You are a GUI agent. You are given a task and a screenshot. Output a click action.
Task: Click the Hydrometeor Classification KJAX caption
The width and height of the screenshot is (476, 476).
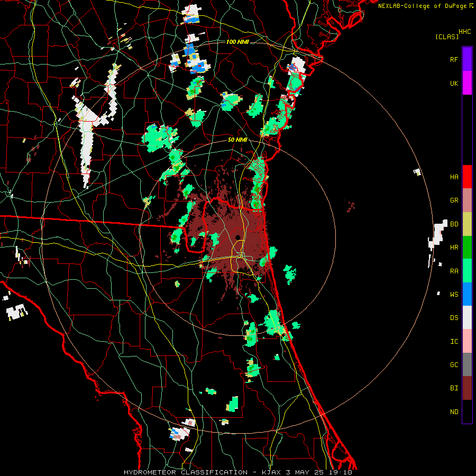pos(237,472)
